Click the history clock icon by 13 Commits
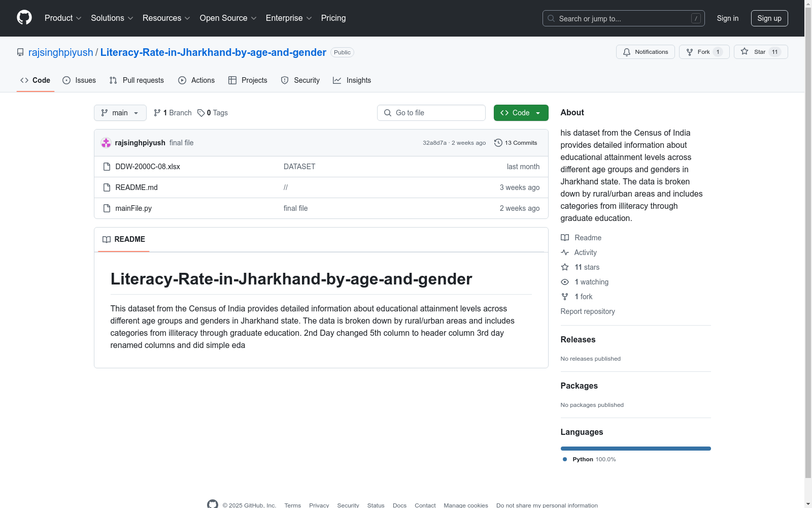812x508 pixels. [x=498, y=143]
